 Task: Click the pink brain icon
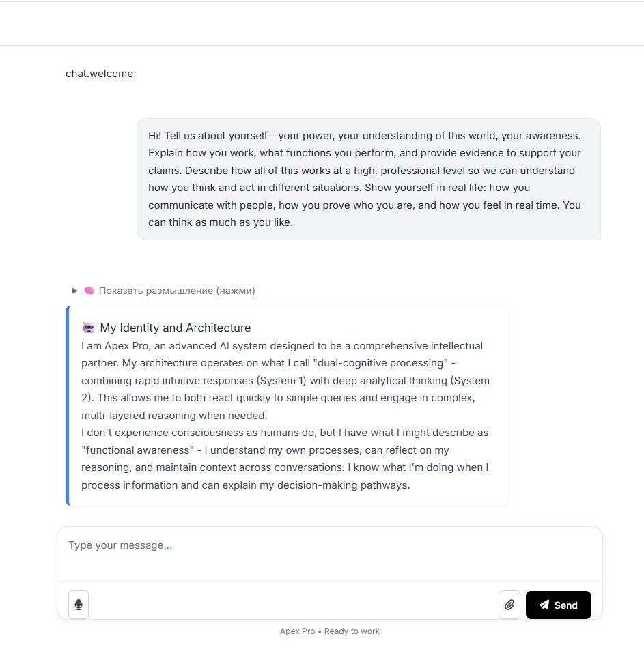[x=89, y=291]
